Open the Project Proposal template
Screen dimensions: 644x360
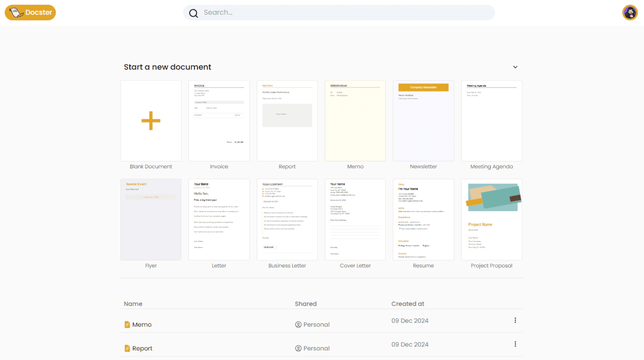(x=491, y=219)
